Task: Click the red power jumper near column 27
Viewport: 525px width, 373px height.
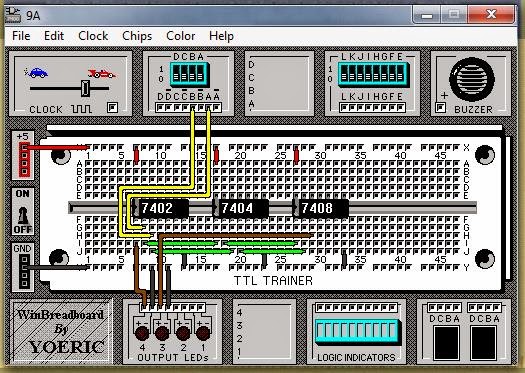Action: (296, 155)
